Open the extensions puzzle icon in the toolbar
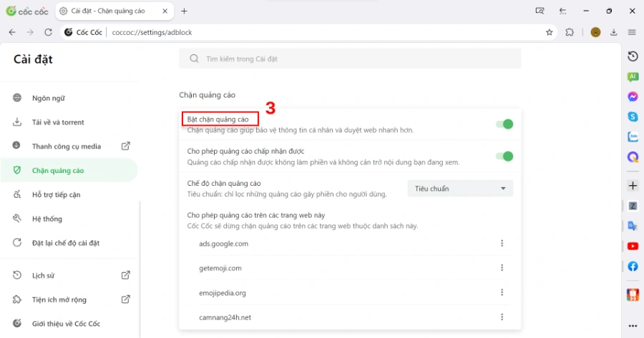The image size is (644, 338). pos(570,32)
